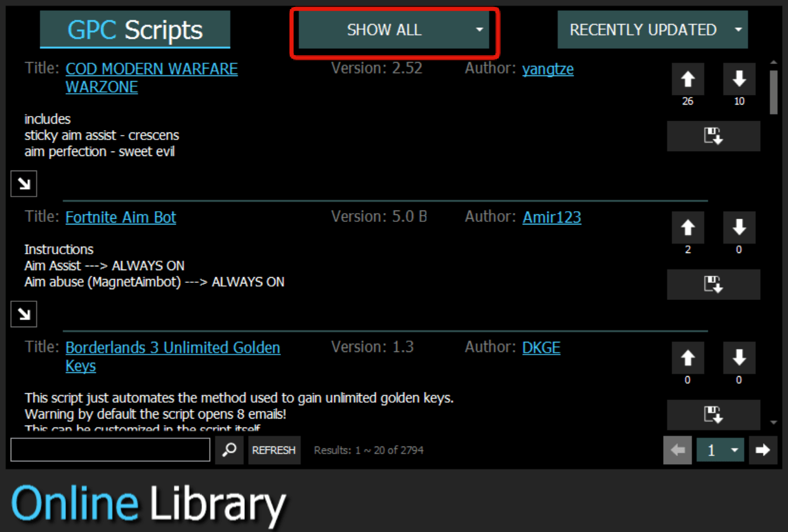Click 'aim perfection - sweet evil' text

coord(100,152)
